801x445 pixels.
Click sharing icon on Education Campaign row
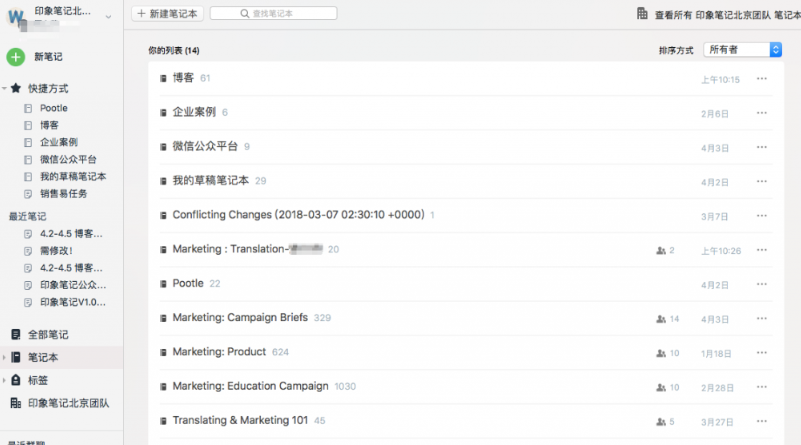coord(661,387)
